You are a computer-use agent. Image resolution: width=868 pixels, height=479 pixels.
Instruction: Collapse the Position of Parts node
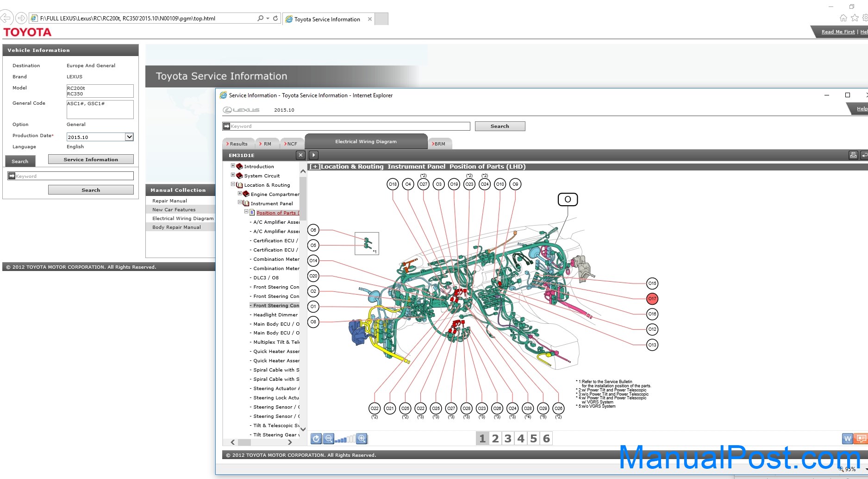(246, 212)
